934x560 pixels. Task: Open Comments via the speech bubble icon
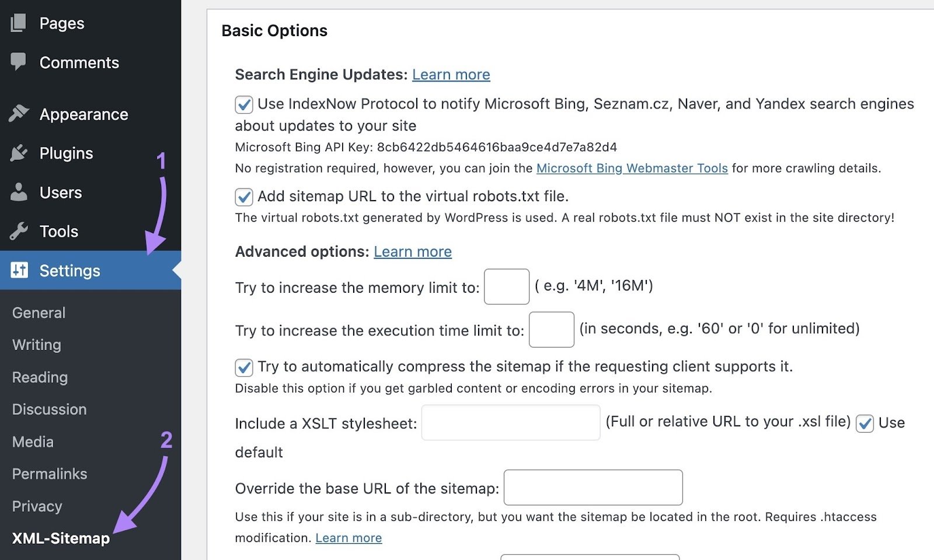click(19, 61)
